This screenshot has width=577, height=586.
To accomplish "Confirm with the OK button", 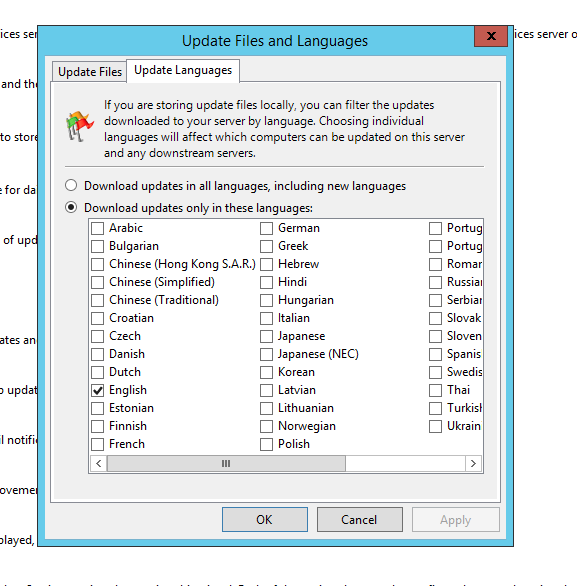I will [265, 519].
